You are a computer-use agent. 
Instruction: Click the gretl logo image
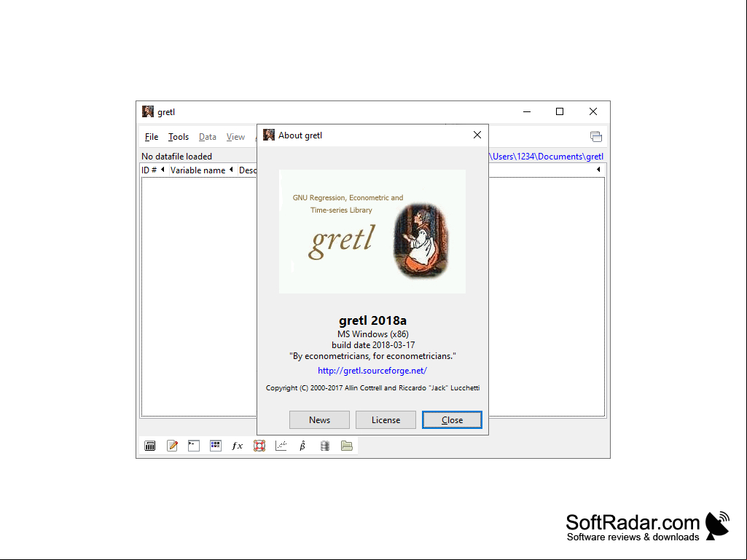[372, 232]
